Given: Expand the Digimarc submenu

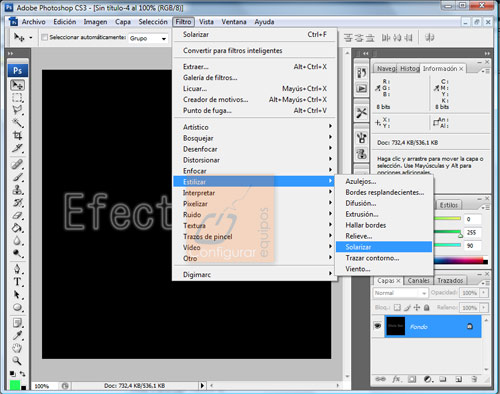Looking at the screenshot, I should (254, 274).
